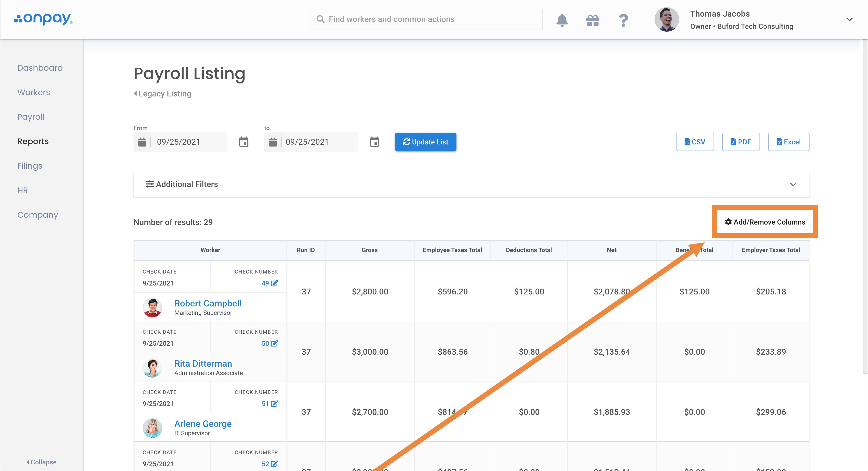Click the Additional Filters chevron
The height and width of the screenshot is (471, 868).
[x=793, y=184]
